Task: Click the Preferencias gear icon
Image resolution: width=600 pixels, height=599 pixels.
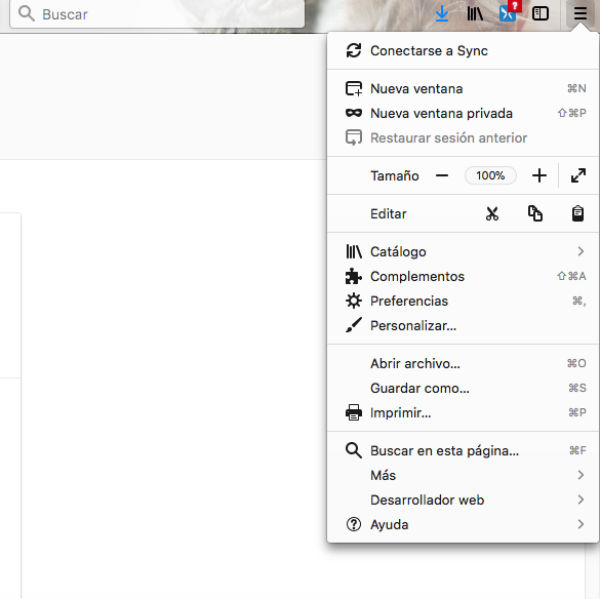Action: pyautogui.click(x=354, y=300)
